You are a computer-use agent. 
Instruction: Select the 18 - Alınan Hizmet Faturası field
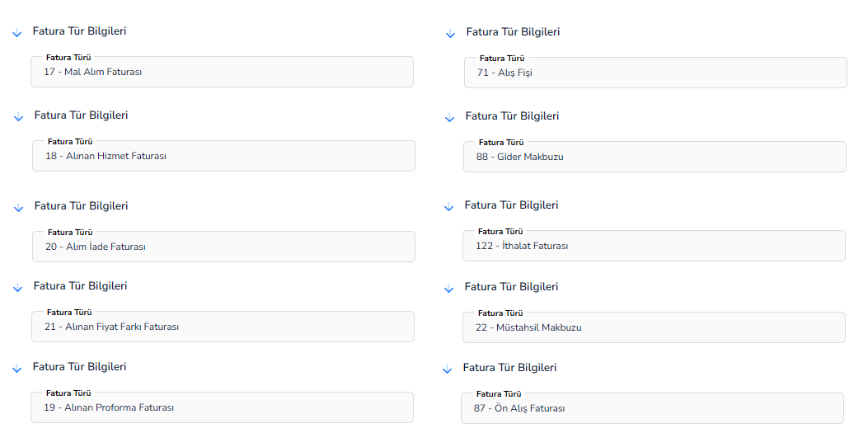tap(223, 156)
